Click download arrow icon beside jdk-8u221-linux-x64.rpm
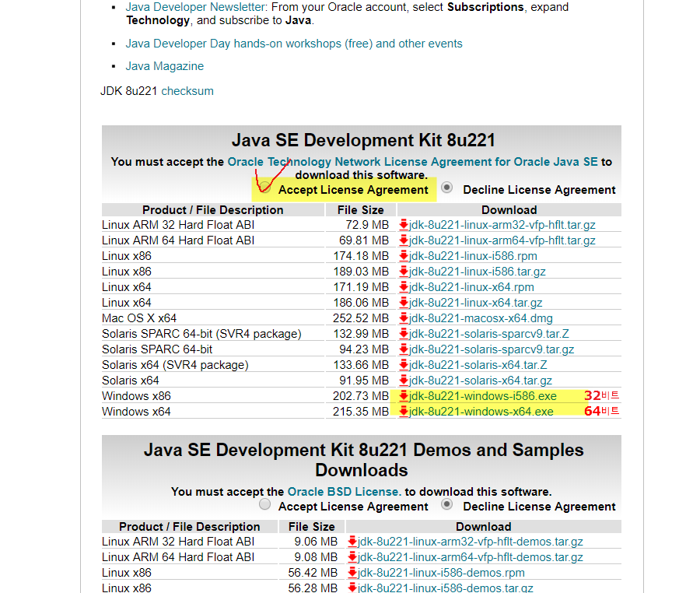The image size is (700, 593). tap(404, 287)
